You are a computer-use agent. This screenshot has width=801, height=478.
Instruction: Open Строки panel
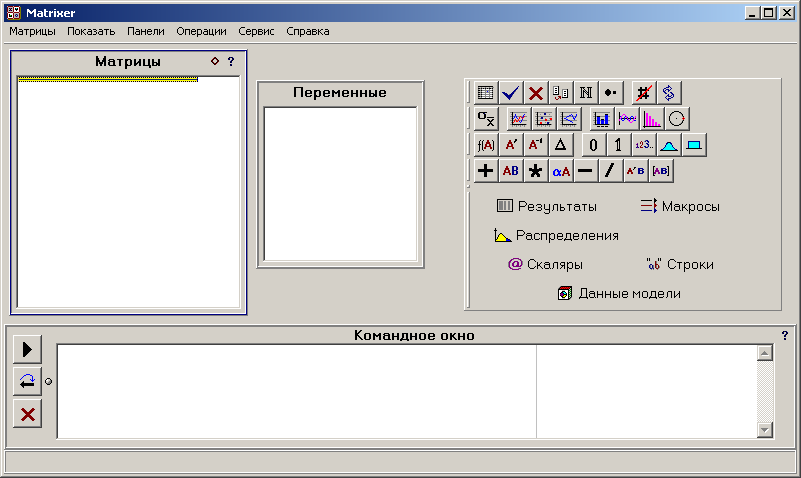[680, 265]
